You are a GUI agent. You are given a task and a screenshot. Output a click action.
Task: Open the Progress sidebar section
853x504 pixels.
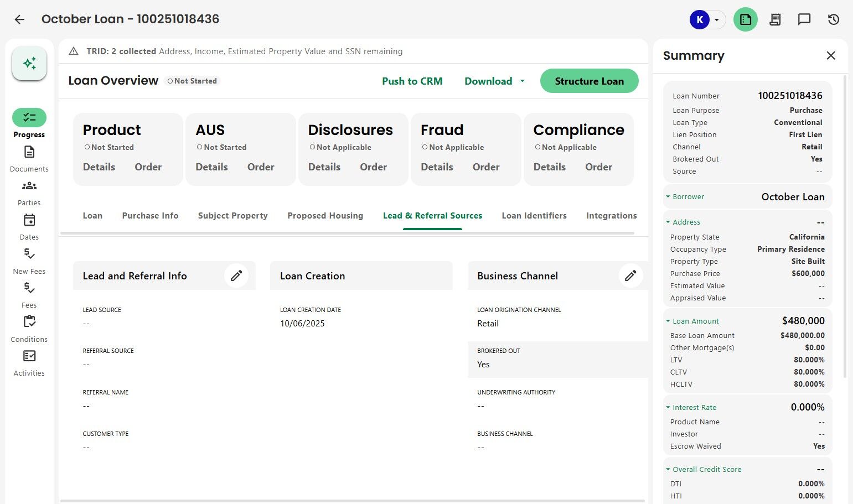pos(29,123)
